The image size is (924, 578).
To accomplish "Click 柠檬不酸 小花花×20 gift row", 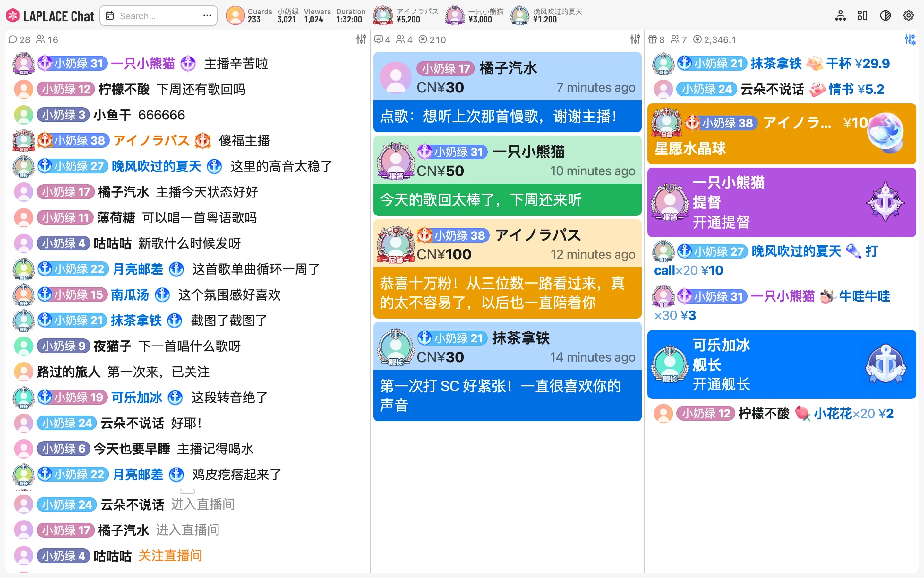I will pos(782,414).
